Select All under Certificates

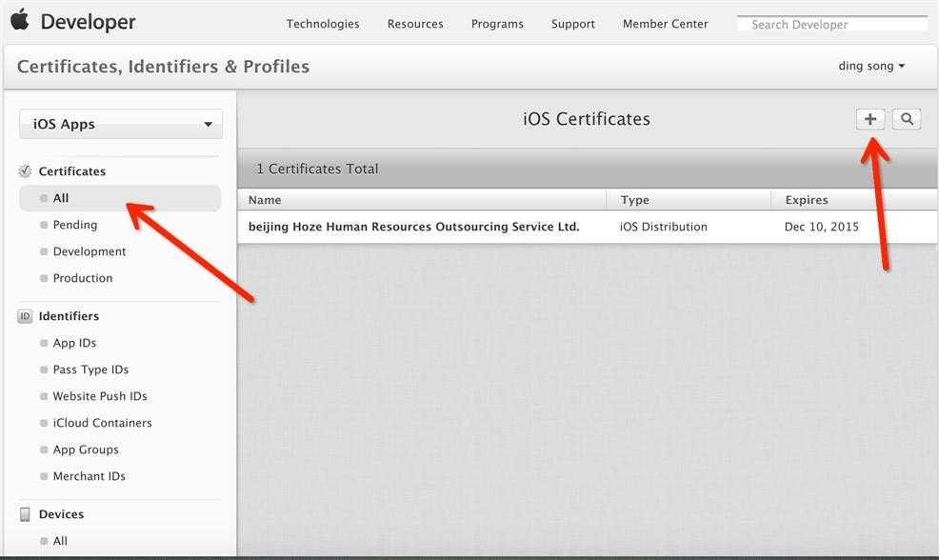coord(120,198)
